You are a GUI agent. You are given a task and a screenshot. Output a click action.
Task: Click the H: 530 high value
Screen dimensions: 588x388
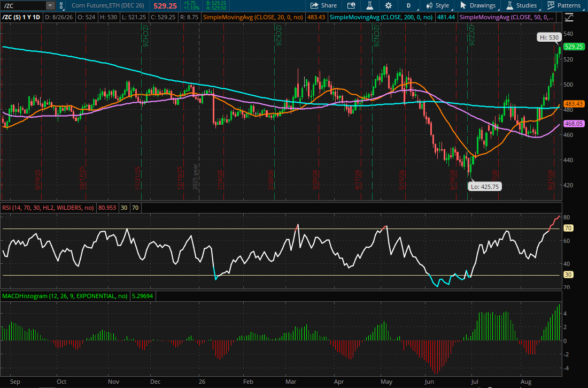[x=109, y=17]
